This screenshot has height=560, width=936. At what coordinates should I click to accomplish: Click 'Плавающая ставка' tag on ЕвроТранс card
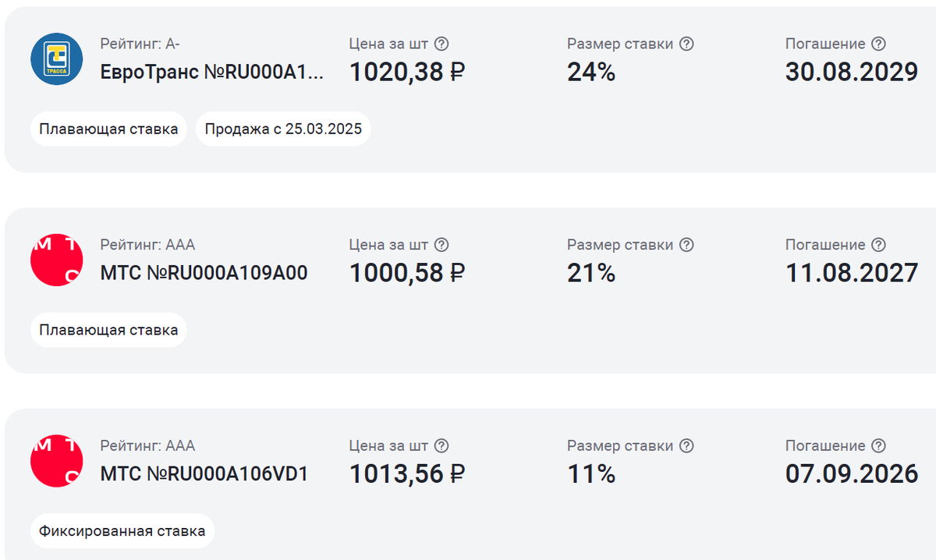(108, 129)
